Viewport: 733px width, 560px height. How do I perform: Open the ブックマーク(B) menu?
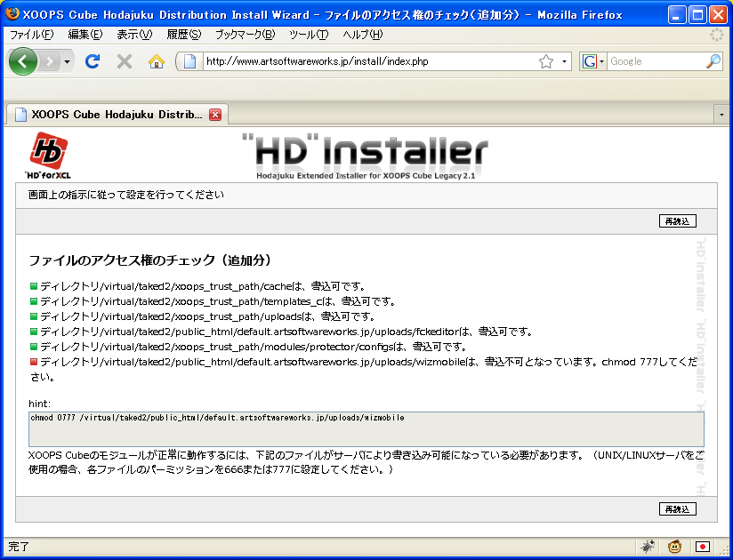(x=245, y=34)
